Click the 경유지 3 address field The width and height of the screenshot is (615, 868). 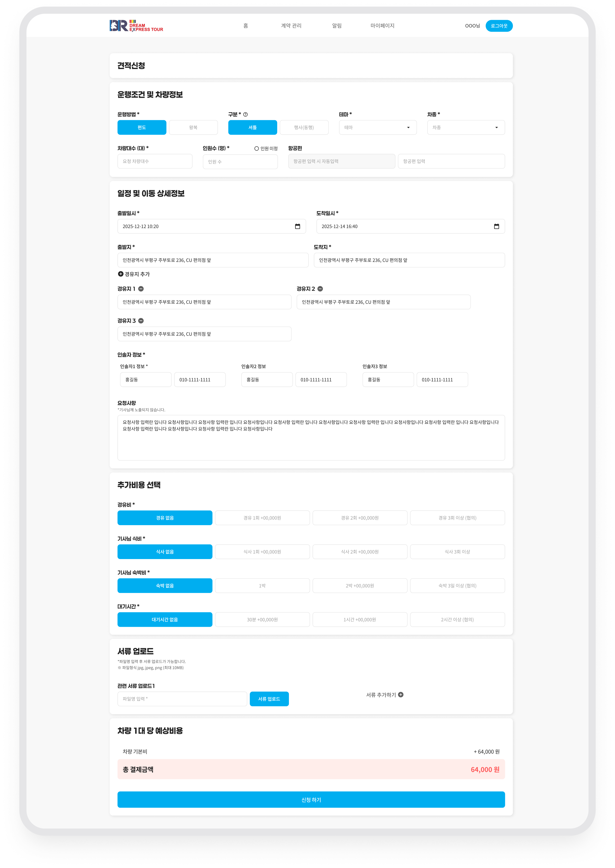pyautogui.click(x=204, y=334)
